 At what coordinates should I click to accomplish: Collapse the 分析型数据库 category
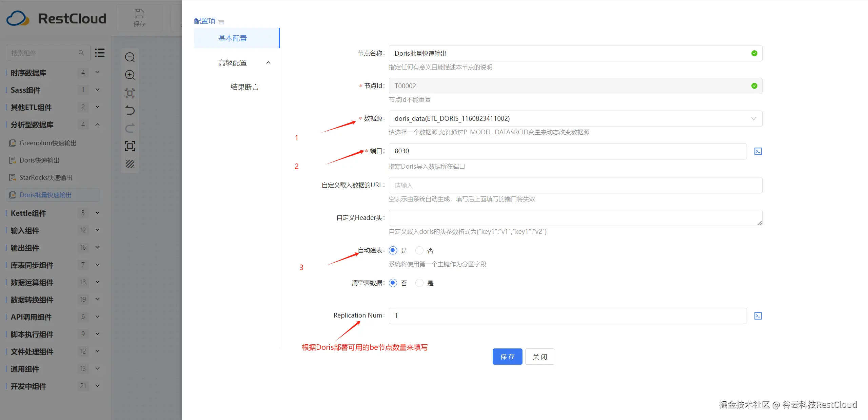[x=97, y=125]
